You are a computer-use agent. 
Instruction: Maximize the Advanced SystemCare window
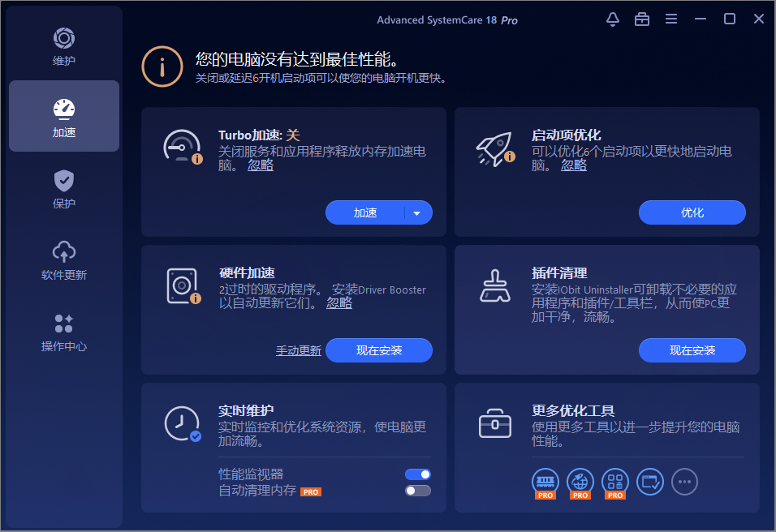(x=730, y=19)
